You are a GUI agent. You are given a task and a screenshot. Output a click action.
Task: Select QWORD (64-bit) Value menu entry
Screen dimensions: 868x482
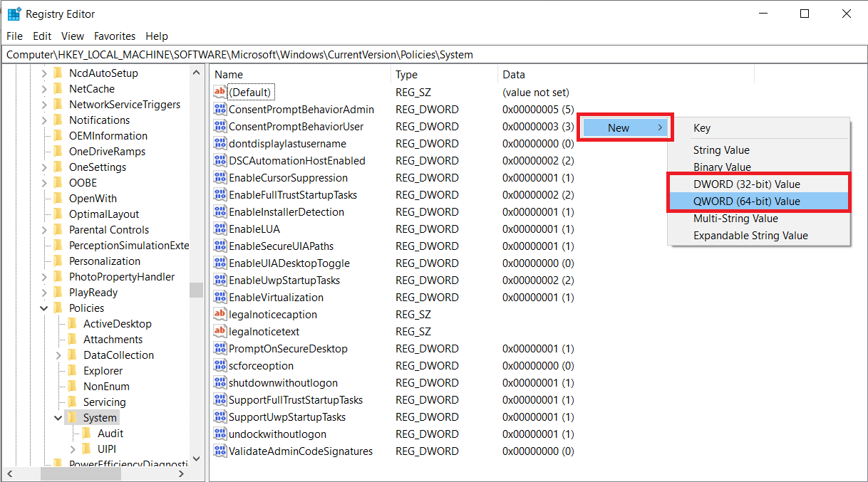pyautogui.click(x=746, y=201)
